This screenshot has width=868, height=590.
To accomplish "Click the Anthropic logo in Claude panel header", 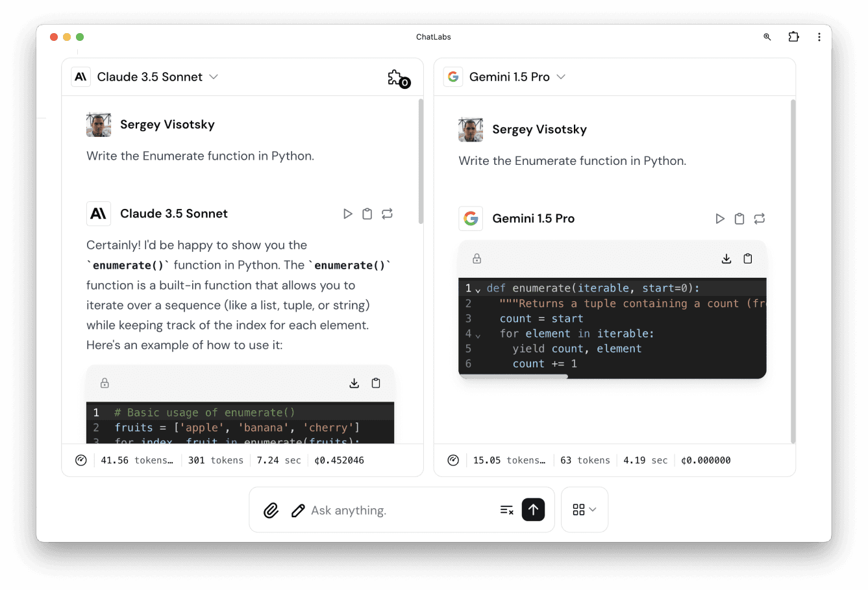I will click(x=81, y=77).
